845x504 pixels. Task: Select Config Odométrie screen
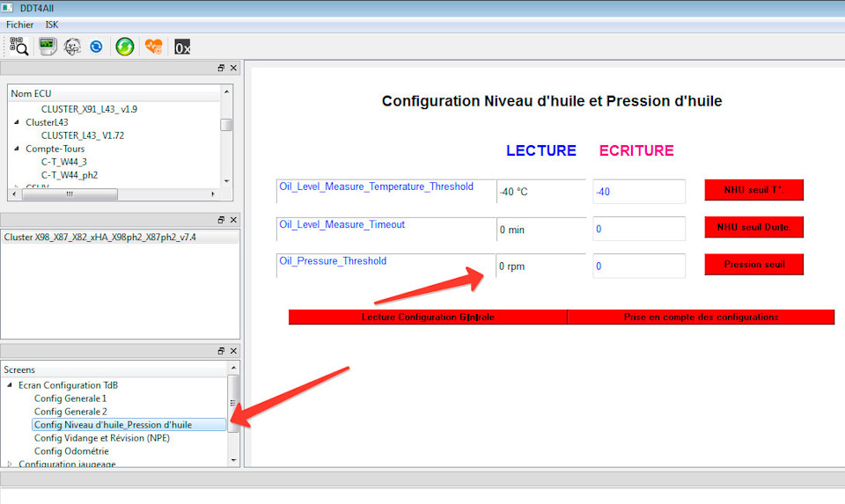(x=71, y=451)
